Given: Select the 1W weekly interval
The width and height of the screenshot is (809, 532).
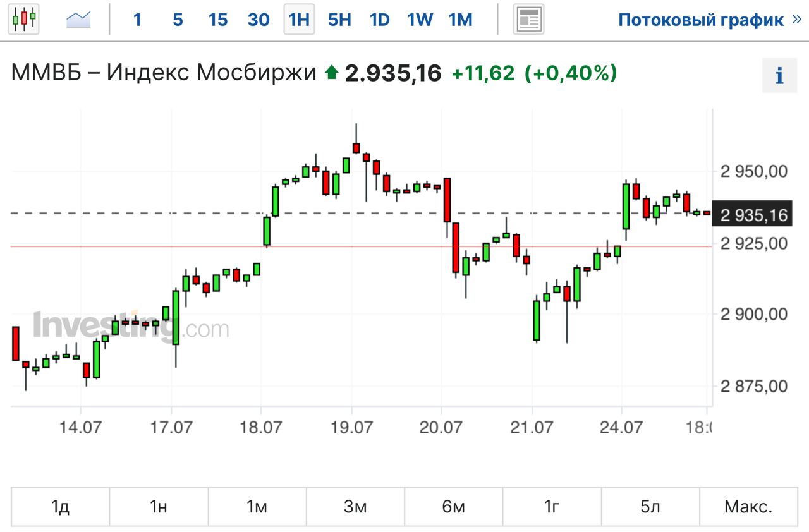Looking at the screenshot, I should tap(420, 20).
